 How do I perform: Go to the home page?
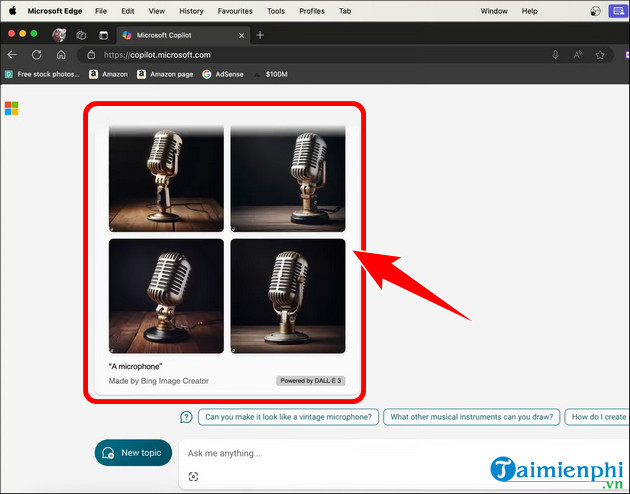click(61, 55)
